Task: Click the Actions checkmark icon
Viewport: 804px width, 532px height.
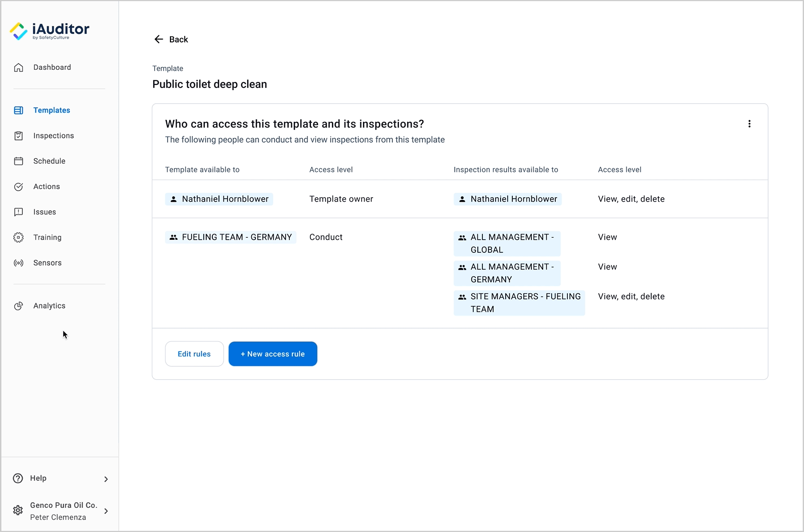Action: pos(19,187)
